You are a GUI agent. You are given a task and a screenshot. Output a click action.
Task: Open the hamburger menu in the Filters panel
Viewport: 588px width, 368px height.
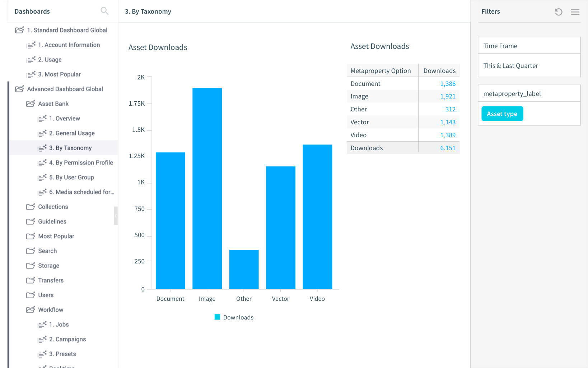575,11
